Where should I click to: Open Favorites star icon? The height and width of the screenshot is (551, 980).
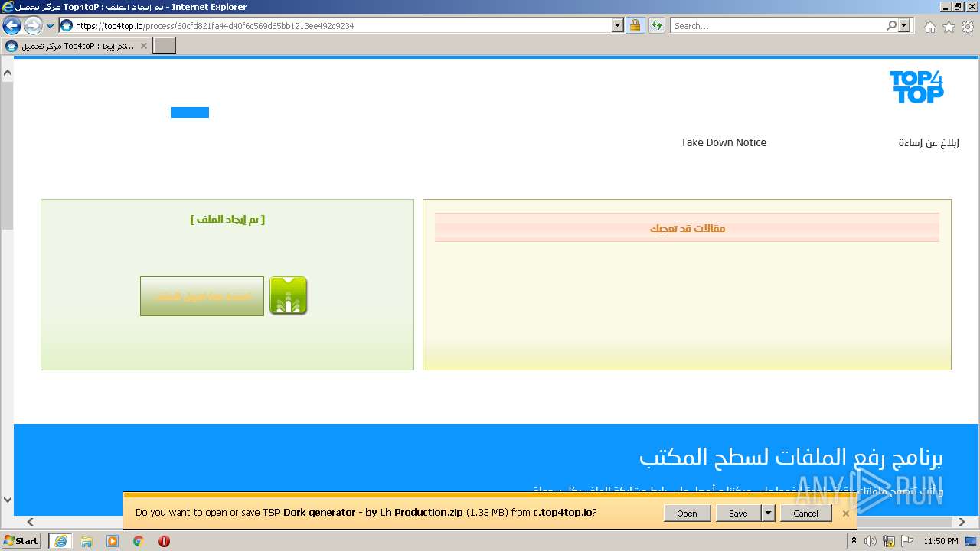(x=949, y=27)
